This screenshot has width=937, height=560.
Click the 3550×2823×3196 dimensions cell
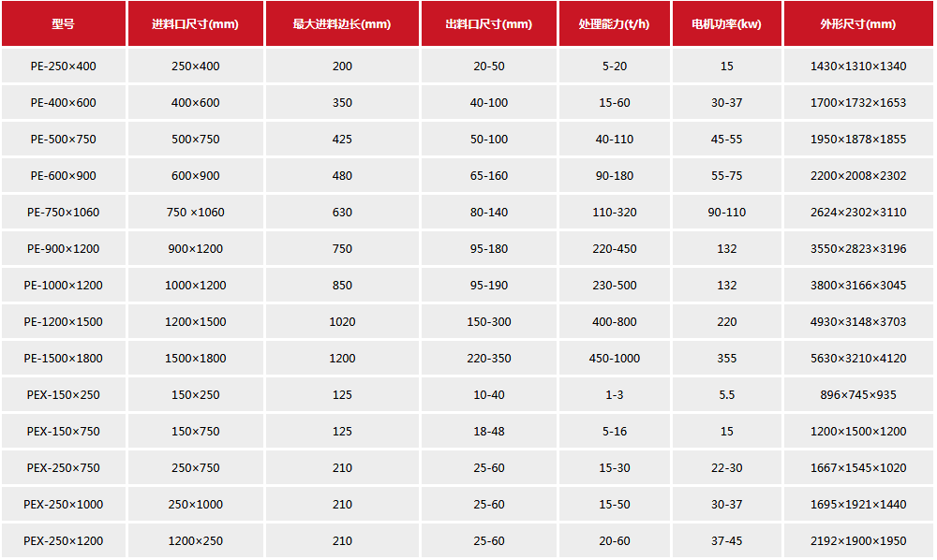tap(857, 249)
